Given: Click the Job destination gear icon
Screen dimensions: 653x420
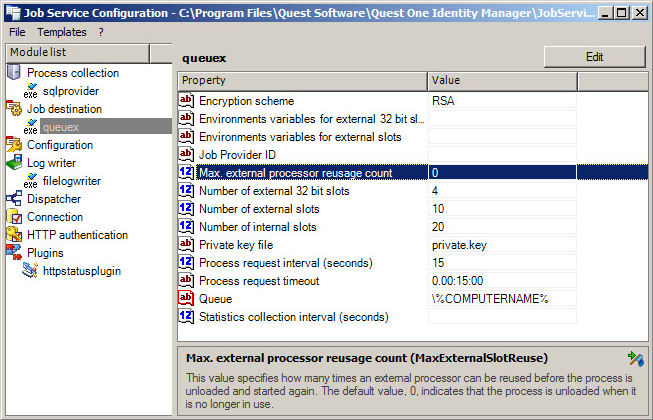Looking at the screenshot, I should coord(14,108).
